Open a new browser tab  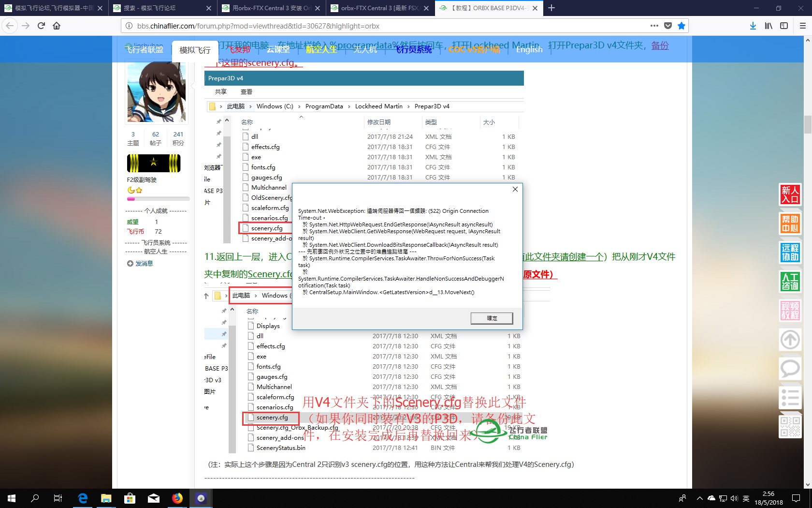pyautogui.click(x=551, y=8)
